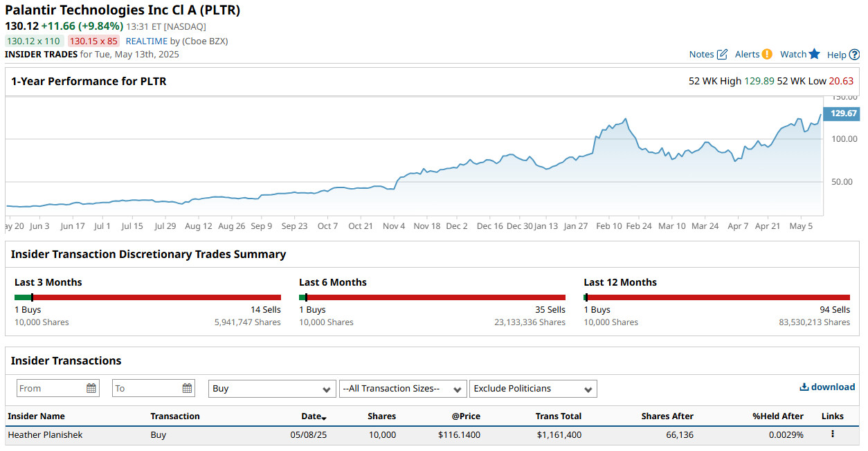This screenshot has width=868, height=451.
Task: Open the Exclude Politicians dropdown
Action: click(x=533, y=389)
